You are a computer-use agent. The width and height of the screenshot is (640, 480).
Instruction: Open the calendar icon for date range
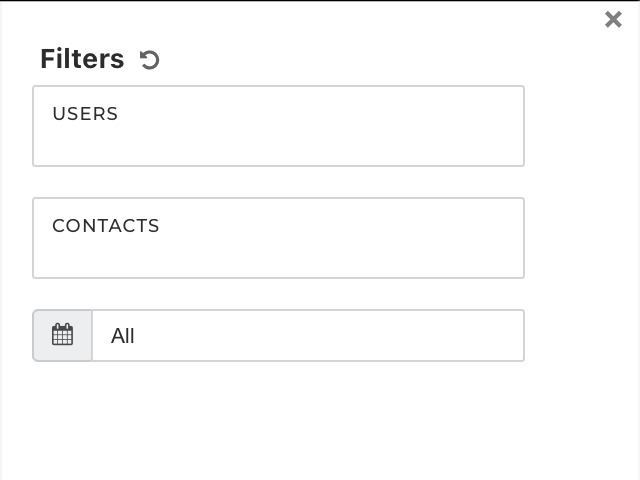(62, 335)
